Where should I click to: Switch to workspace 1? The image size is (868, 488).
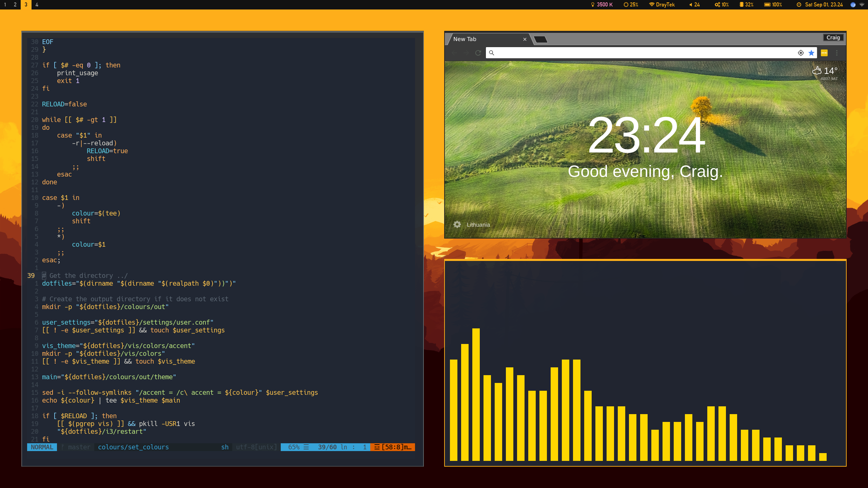(5, 5)
